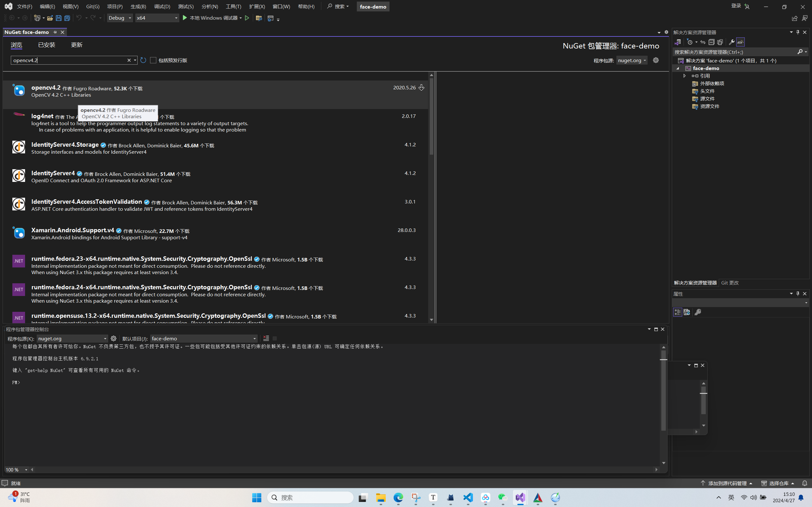Pin the Properties window
The image size is (812, 507).
pyautogui.click(x=798, y=293)
